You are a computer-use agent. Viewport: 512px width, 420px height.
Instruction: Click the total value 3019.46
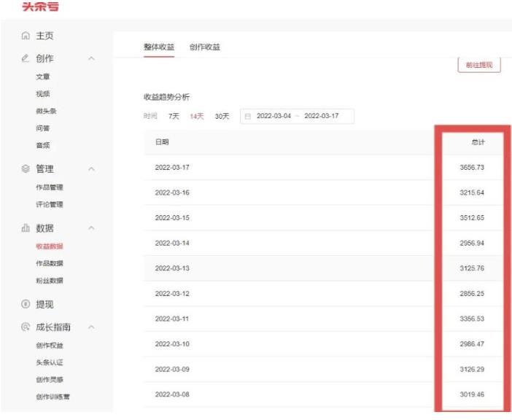tap(472, 394)
